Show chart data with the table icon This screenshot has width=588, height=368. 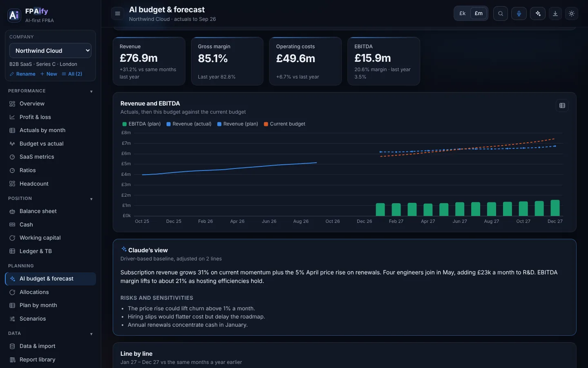coord(562,105)
